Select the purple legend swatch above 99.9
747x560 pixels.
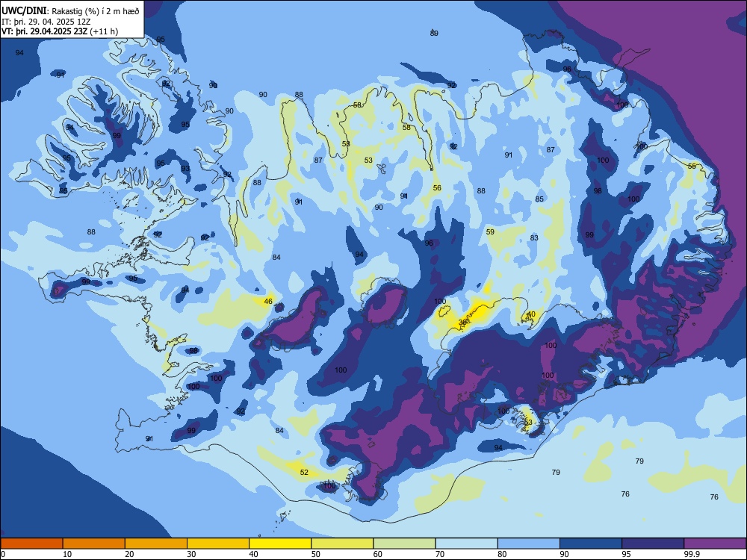click(x=715, y=544)
